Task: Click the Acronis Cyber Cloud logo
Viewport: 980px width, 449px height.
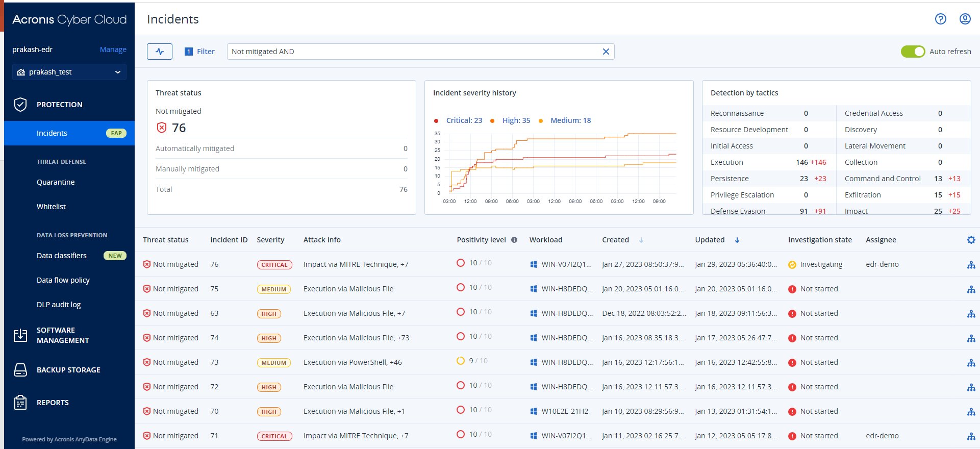Action: point(69,19)
